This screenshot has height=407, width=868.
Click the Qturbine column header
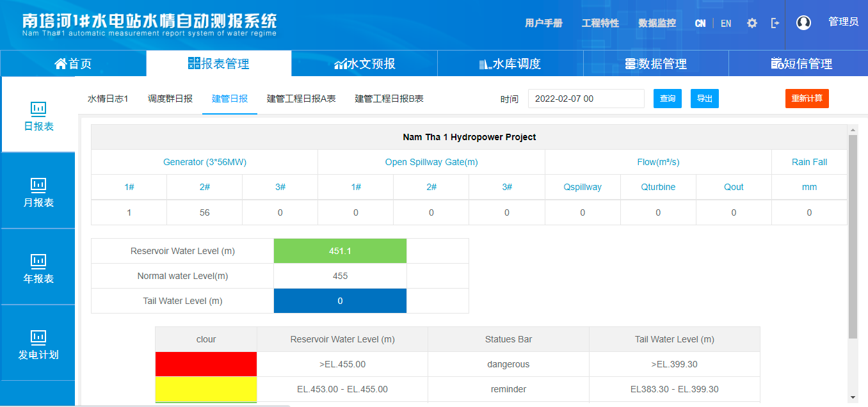658,187
